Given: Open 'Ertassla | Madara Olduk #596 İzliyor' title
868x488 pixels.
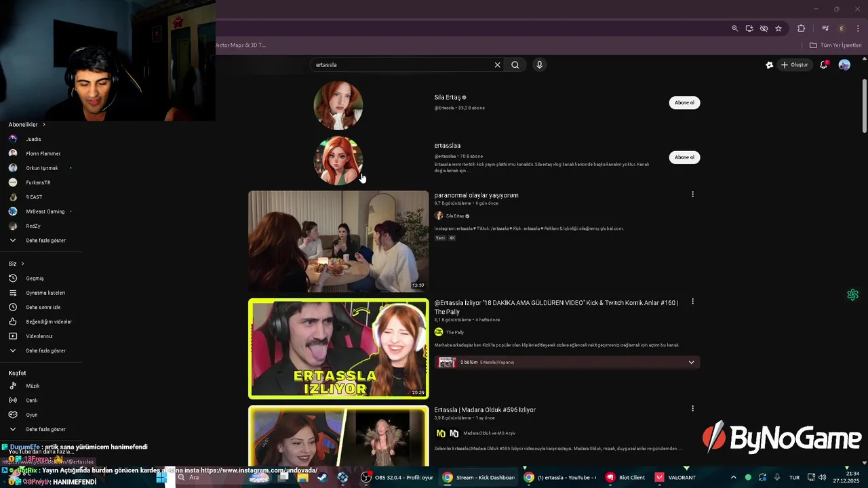Looking at the screenshot, I should tap(485, 410).
